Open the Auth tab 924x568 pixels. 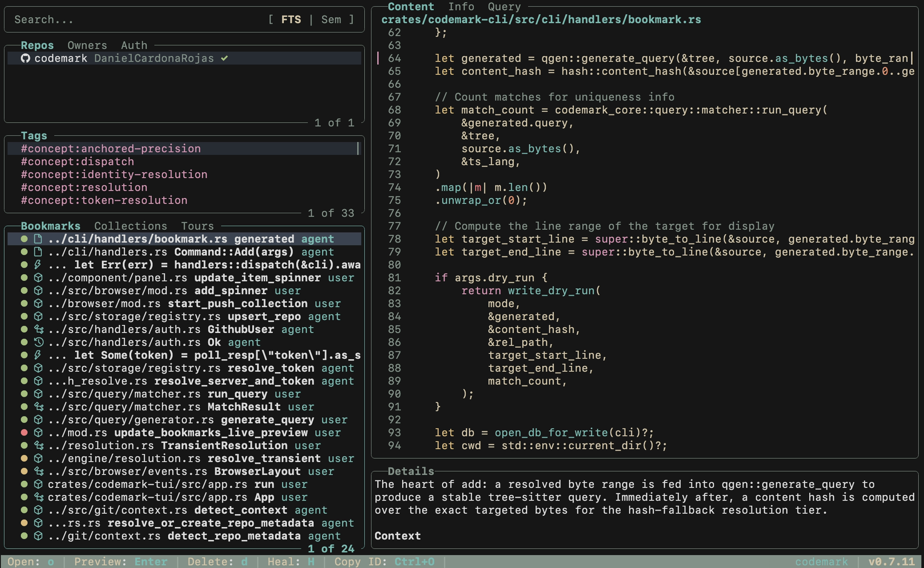(x=134, y=45)
